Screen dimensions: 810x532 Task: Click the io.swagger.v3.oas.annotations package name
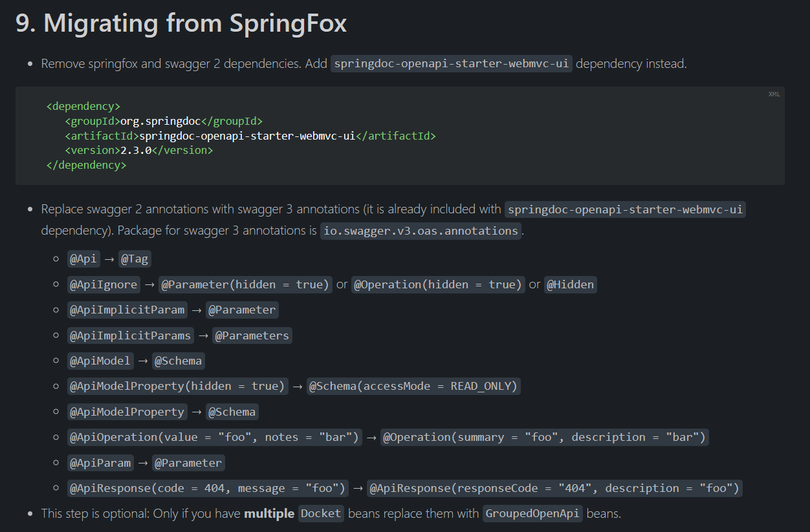tap(421, 231)
